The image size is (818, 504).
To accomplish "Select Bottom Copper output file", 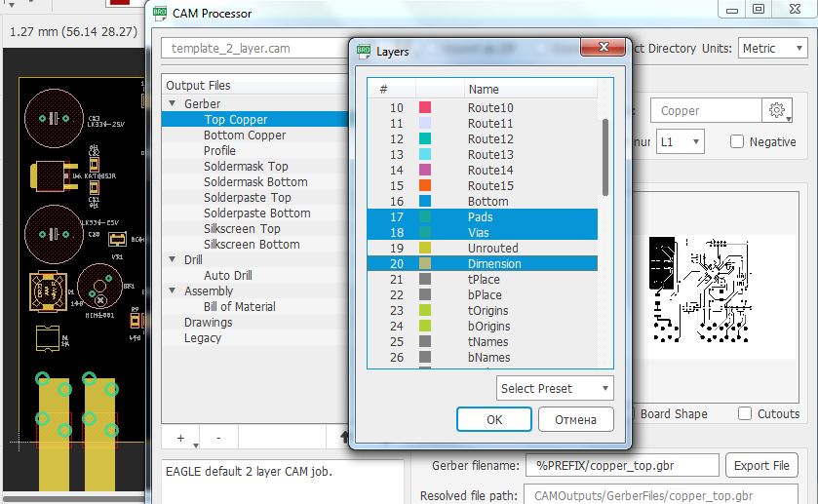I will 245,136.
